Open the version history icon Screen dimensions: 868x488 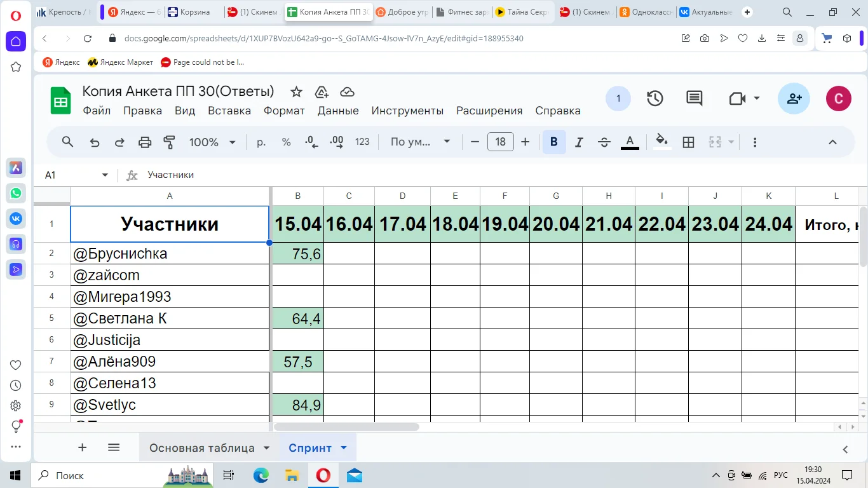pyautogui.click(x=655, y=98)
